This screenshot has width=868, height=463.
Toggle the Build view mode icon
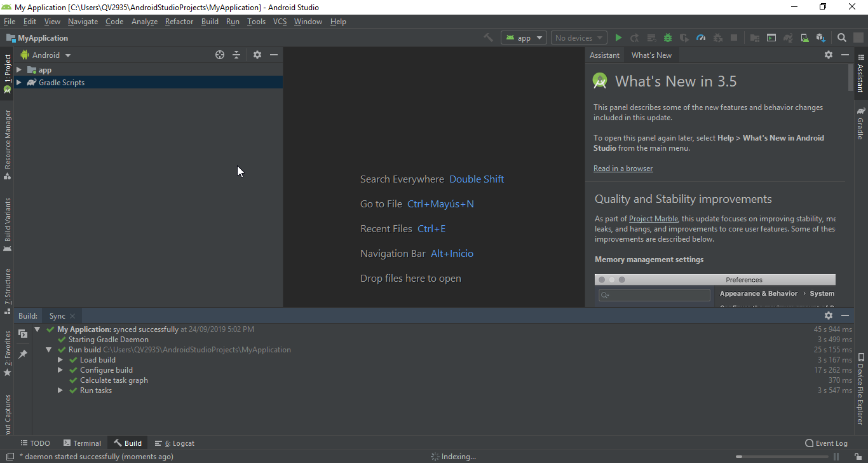[23, 334]
